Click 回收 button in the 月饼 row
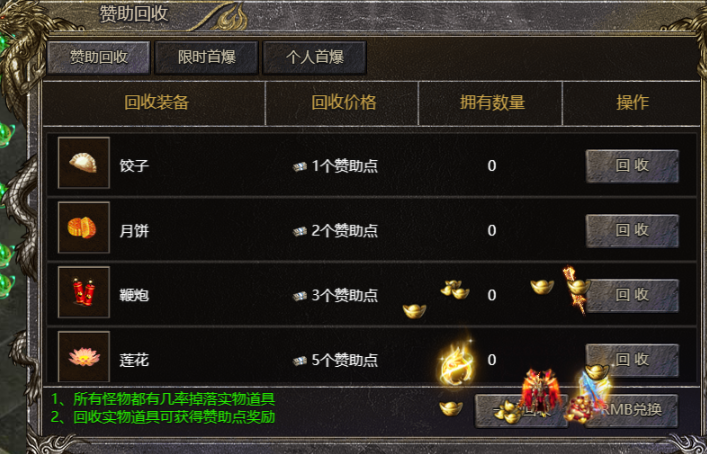This screenshot has width=707, height=454. pyautogui.click(x=632, y=231)
